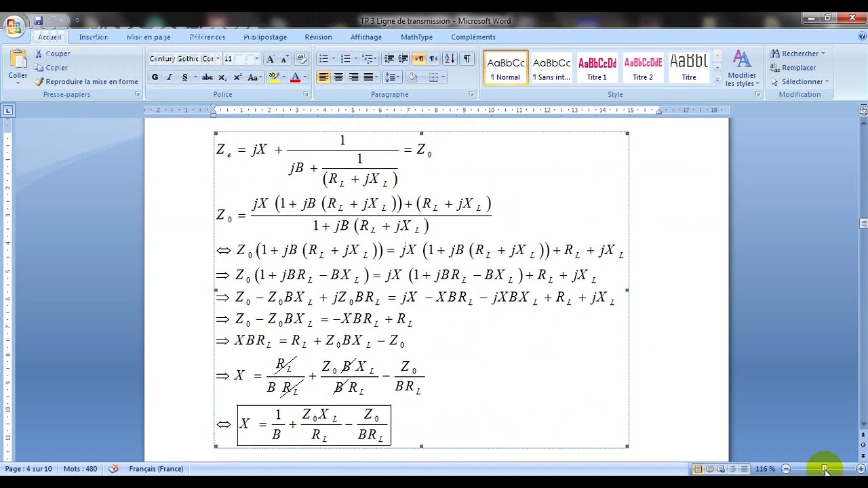Open the Office button menu
Image resolution: width=868 pixels, height=488 pixels.
tap(14, 27)
